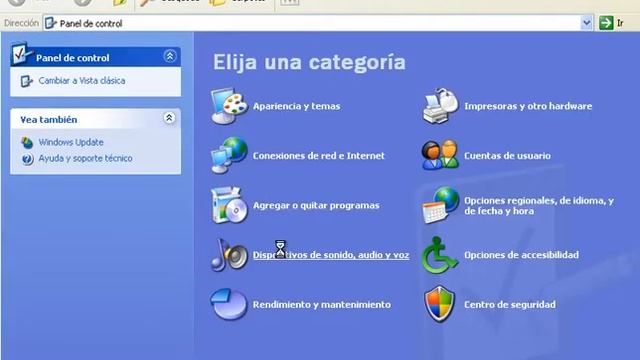Viewport: 640px width, 360px height.
Task: Open the regional options globe and calendar icon
Action: pyautogui.click(x=440, y=205)
